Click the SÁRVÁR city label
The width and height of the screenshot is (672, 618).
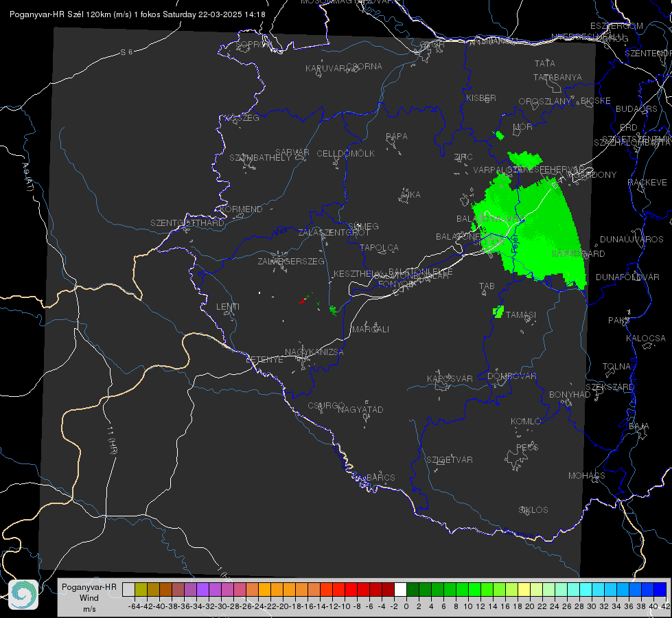[292, 152]
